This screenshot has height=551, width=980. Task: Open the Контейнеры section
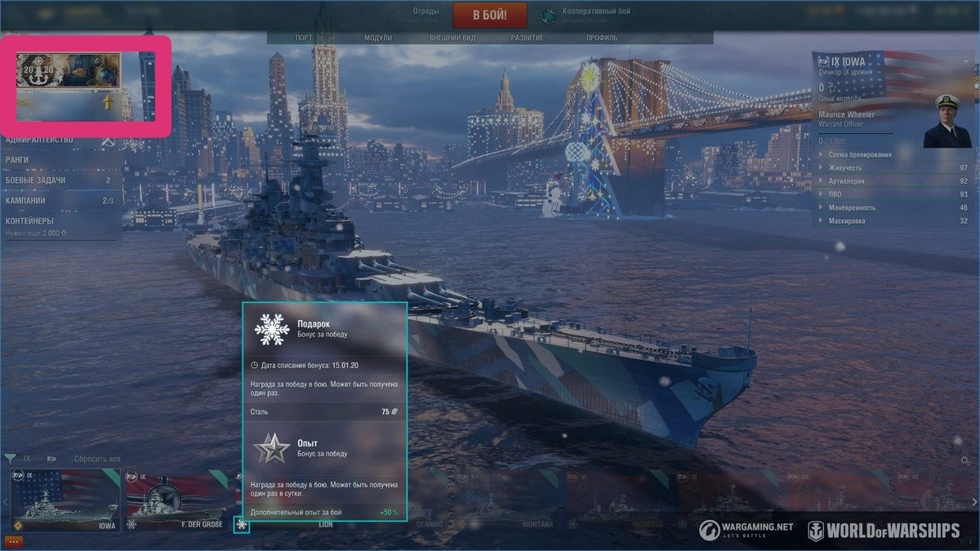[60, 225]
